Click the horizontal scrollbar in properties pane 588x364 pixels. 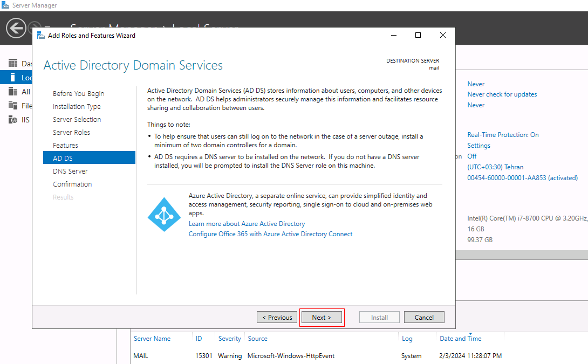(522, 255)
